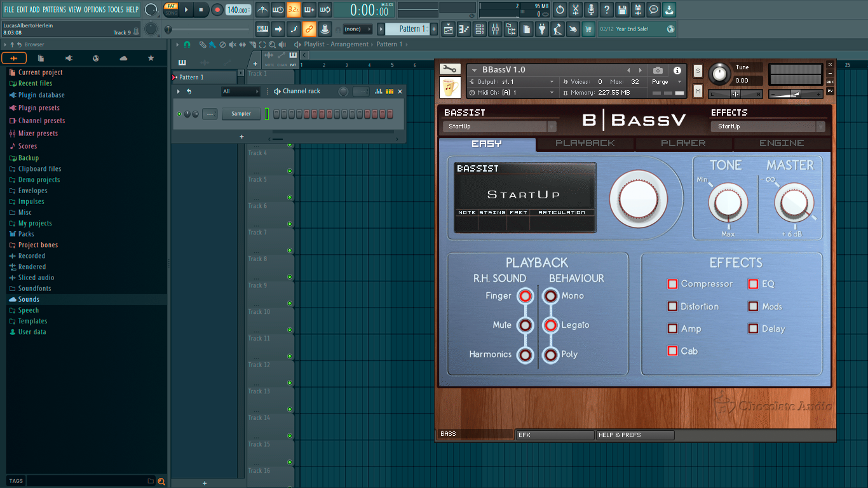
Task: Open the (none) snap selector dropdown
Action: (357, 29)
